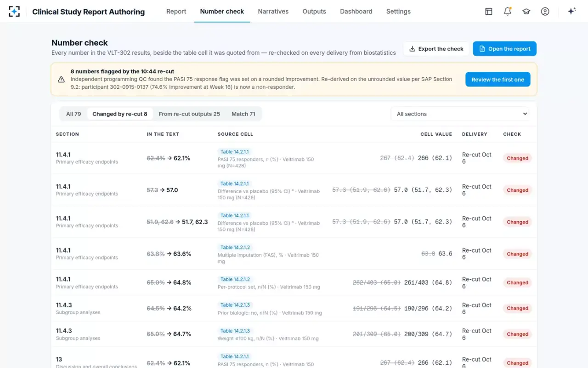Open notifications bell icon
The width and height of the screenshot is (588, 368).
point(508,11)
